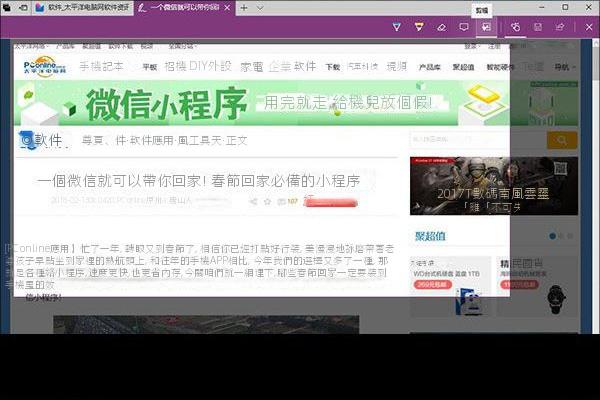Exit web note mode with the toolbar X
Screen dimensions: 600x400
589,27
